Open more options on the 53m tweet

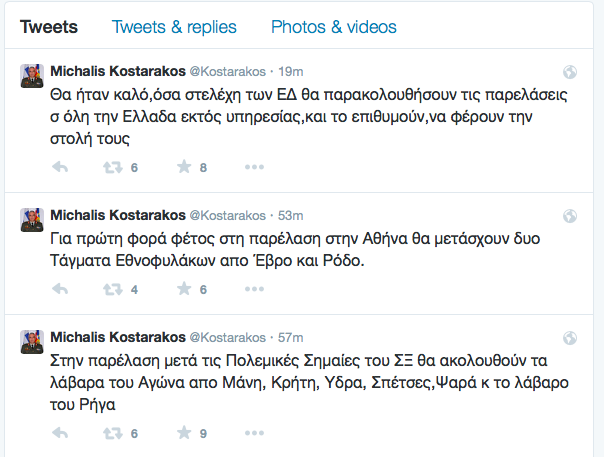click(x=254, y=290)
